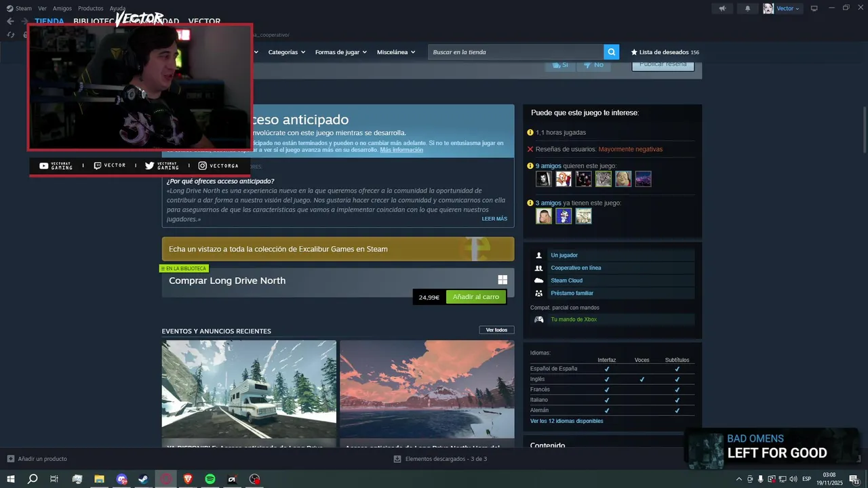This screenshot has height=488, width=868.
Task: Open the Productos menu
Action: (x=90, y=8)
